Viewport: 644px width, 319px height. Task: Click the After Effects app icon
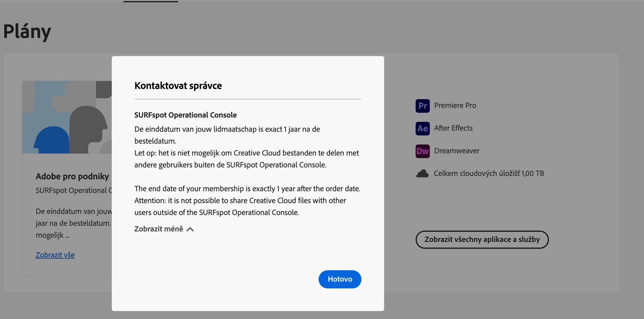click(422, 128)
